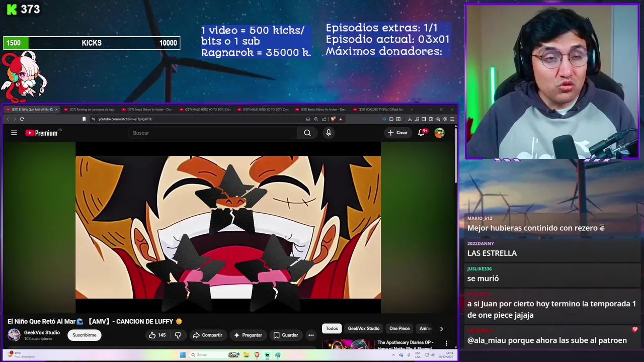The width and height of the screenshot is (644, 362).
Task: Click the KICKS goal progress bar
Action: click(x=92, y=43)
